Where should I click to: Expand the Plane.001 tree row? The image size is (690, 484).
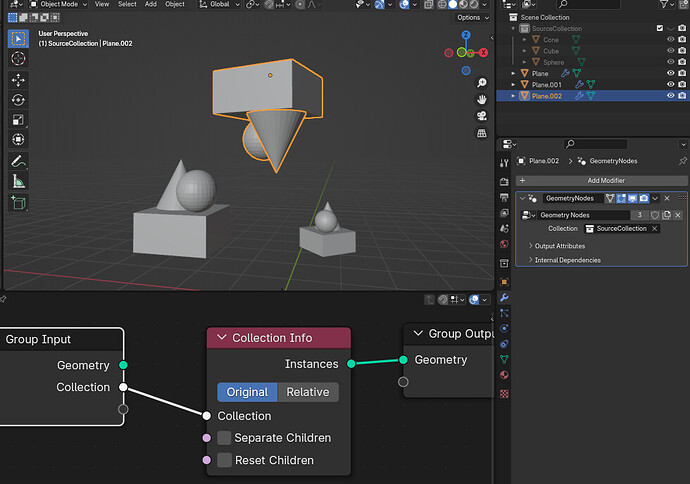[x=513, y=84]
